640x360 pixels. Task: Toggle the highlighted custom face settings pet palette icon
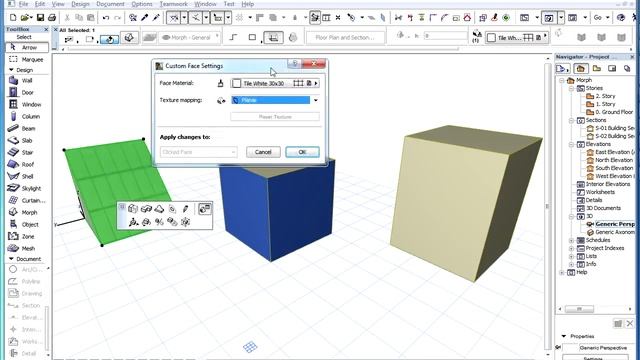204,209
